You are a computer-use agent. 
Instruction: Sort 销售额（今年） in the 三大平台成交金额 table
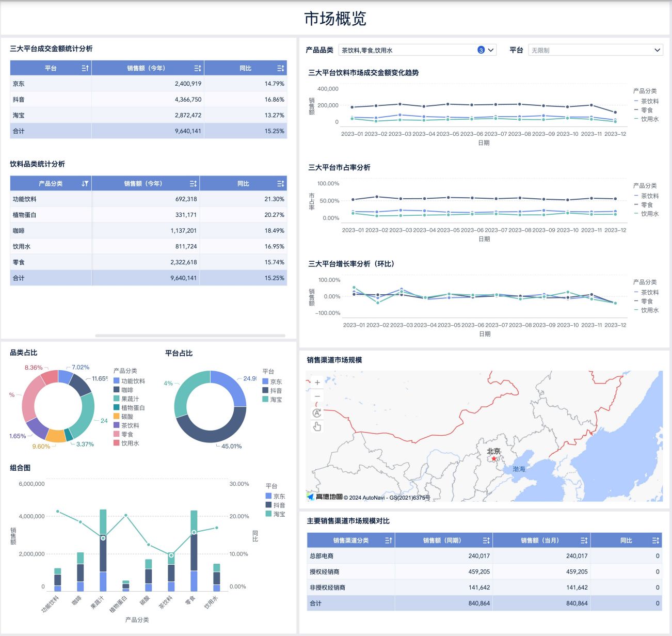coord(198,68)
